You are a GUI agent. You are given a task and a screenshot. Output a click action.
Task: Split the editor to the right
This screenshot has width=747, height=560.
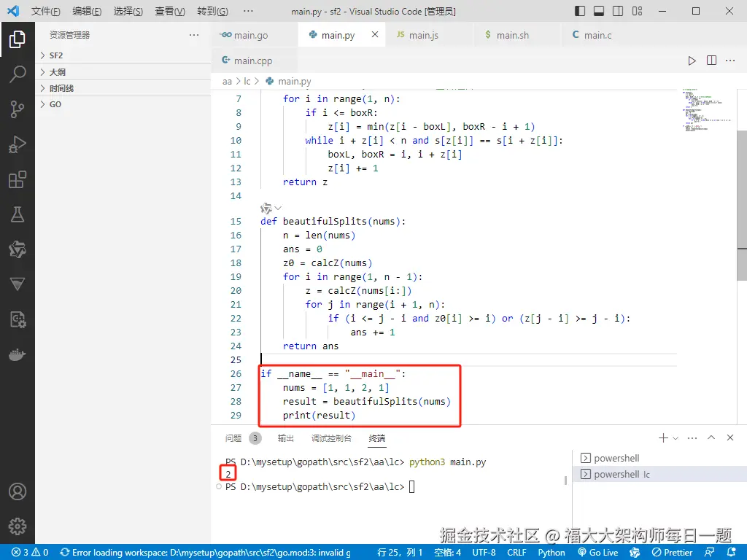[711, 61]
